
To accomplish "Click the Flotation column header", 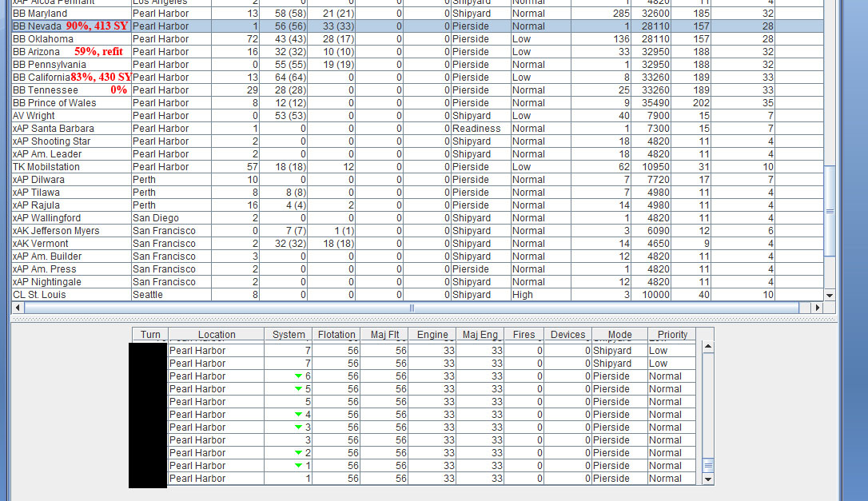I will coord(336,334).
